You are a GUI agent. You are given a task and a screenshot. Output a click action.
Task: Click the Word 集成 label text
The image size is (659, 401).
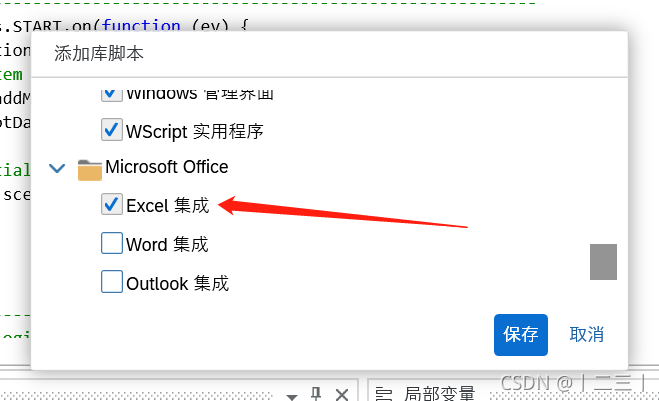(x=167, y=244)
